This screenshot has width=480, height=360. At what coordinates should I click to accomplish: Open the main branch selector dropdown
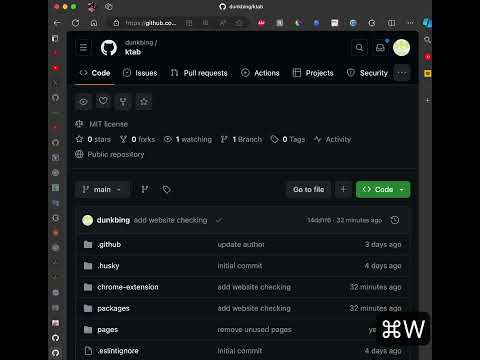click(x=102, y=190)
